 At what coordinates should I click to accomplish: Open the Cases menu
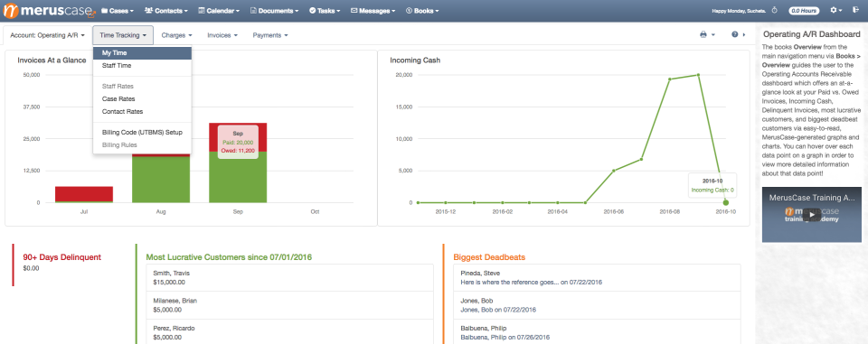coord(118,11)
